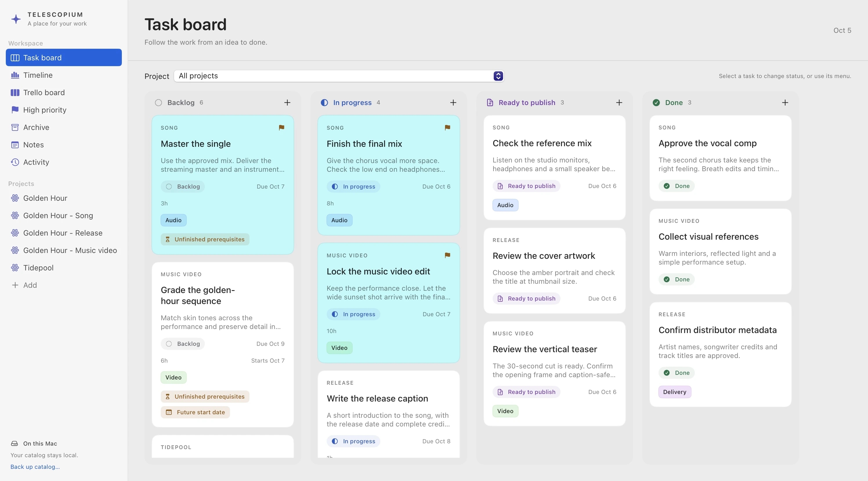
Task: Open the Collect visual references card
Action: pos(720,252)
